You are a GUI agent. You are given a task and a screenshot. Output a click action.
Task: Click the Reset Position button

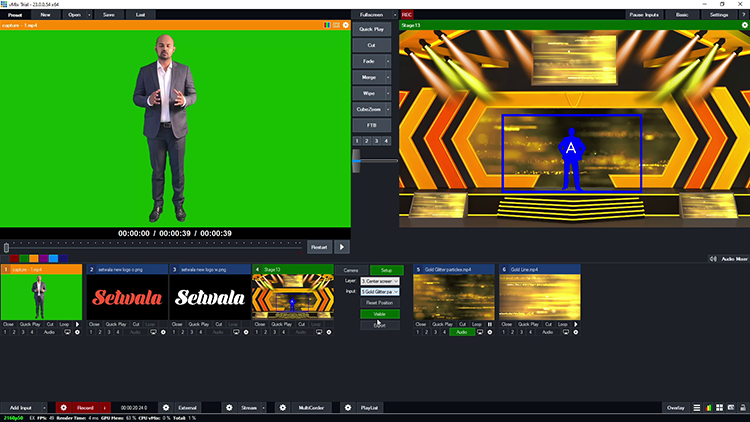[x=378, y=302]
